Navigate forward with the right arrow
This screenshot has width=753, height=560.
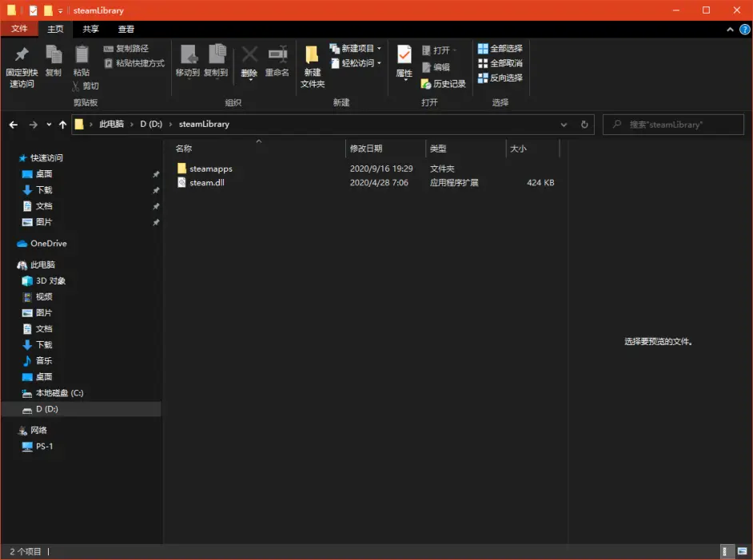pos(33,125)
